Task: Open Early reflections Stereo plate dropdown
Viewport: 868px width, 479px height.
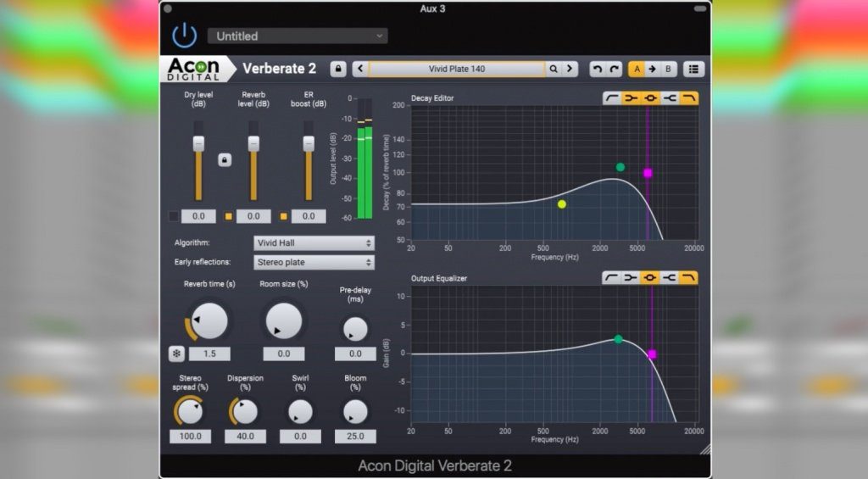Action: pyautogui.click(x=314, y=263)
